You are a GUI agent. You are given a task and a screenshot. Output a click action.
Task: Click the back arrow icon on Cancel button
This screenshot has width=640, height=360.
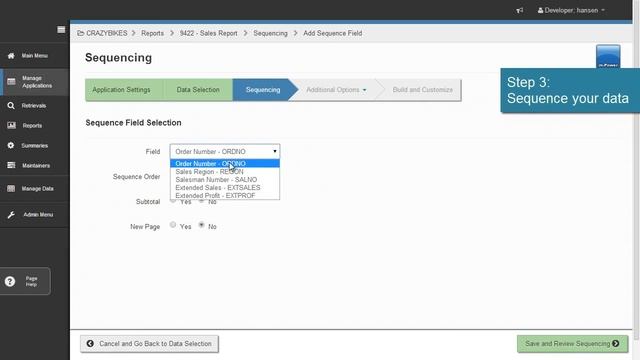[90, 344]
